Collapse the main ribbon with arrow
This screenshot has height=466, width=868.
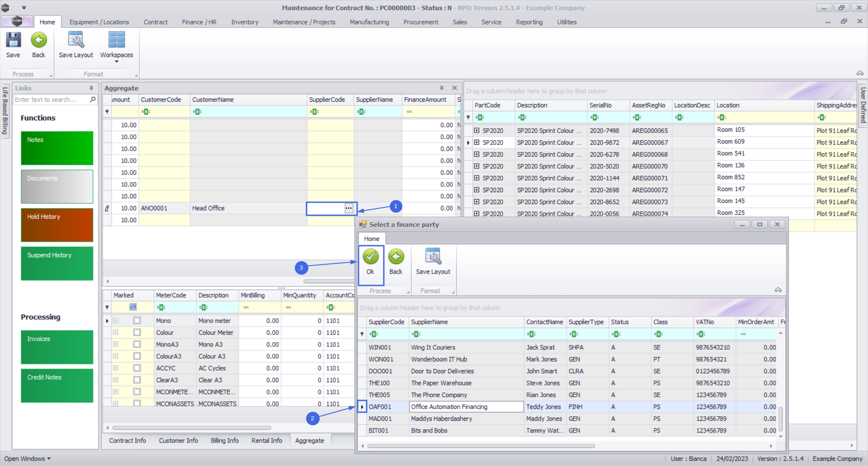point(860,73)
